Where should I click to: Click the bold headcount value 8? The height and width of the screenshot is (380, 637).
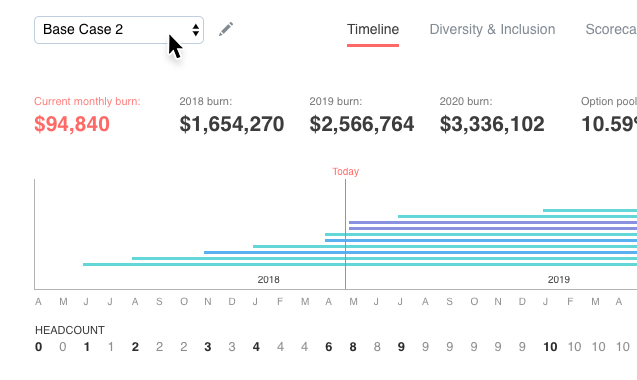coord(353,347)
